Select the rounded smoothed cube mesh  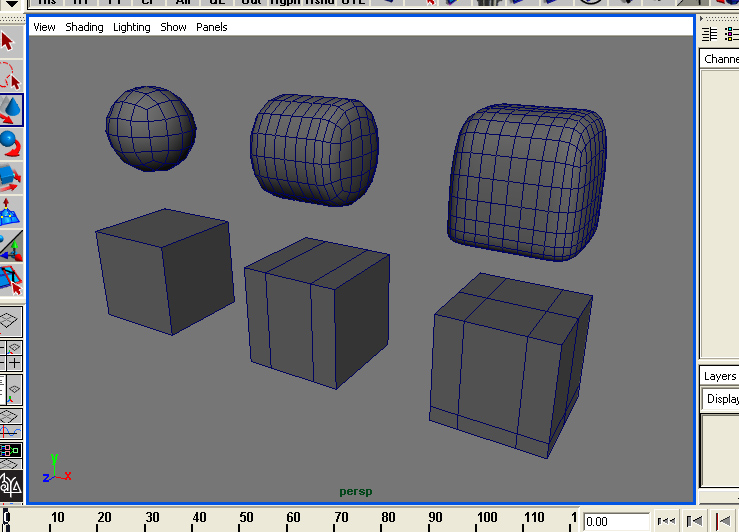click(x=527, y=182)
